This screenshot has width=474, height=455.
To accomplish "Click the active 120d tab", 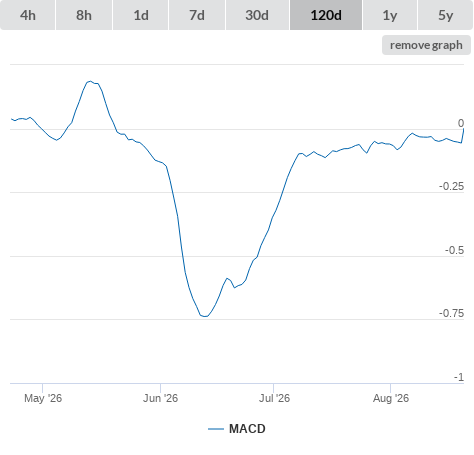I will 326,15.
